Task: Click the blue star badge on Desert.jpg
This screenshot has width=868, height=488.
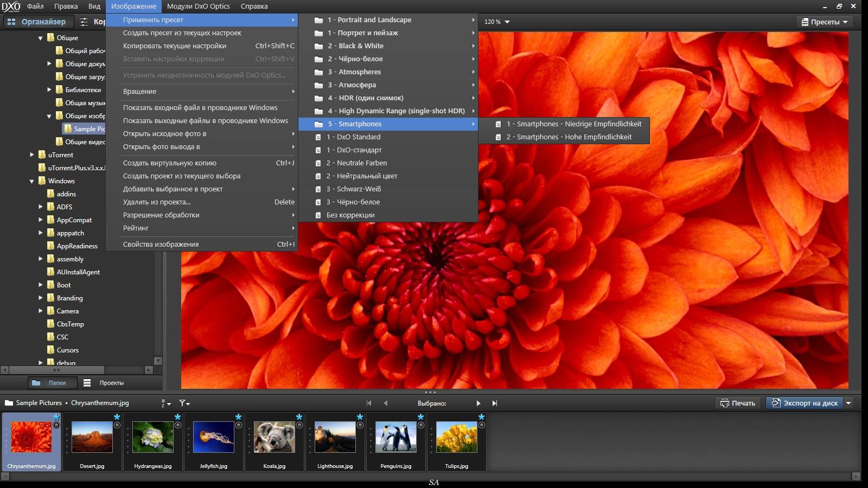Action: coord(117,417)
